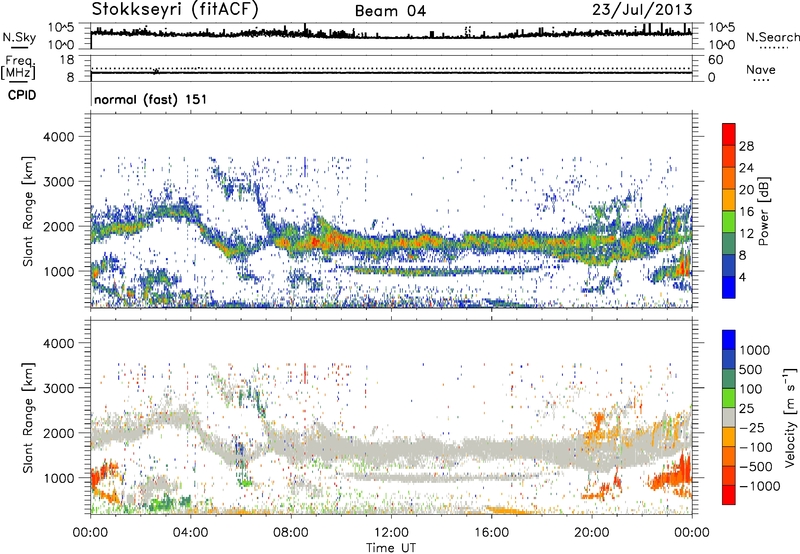Click the "N.Sky" legend label
The height and width of the screenshot is (554, 800).
pyautogui.click(x=19, y=37)
